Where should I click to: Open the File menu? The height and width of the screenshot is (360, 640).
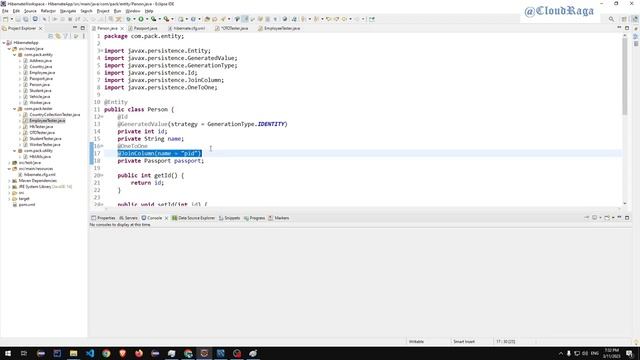5,11
